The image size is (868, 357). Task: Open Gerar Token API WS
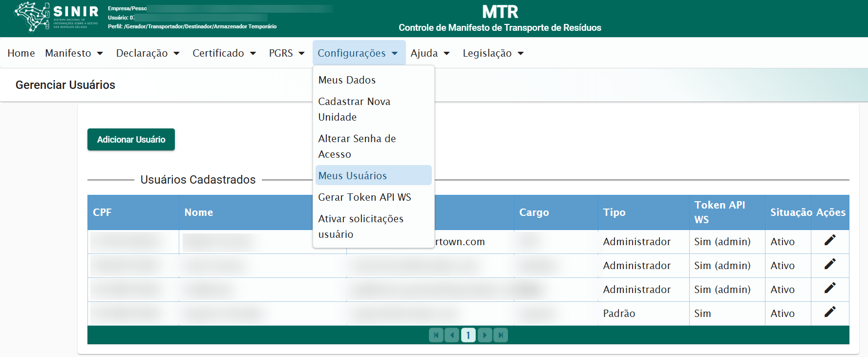(x=373, y=197)
